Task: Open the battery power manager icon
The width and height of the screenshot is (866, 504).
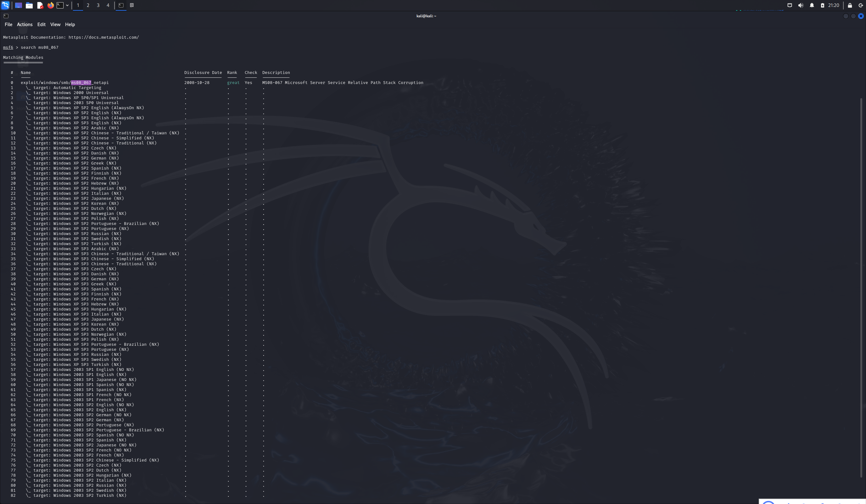Action: 822,5
